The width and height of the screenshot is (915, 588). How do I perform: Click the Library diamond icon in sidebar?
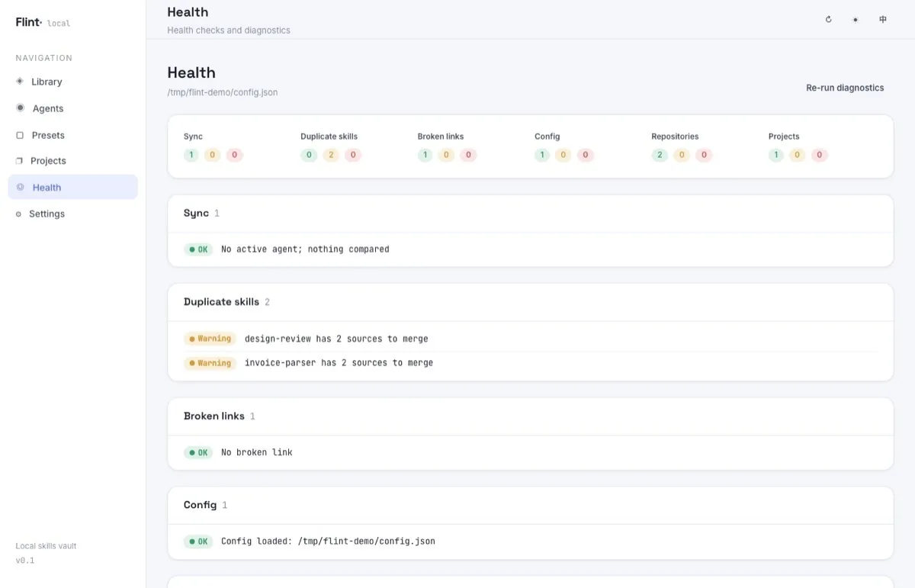[20, 81]
